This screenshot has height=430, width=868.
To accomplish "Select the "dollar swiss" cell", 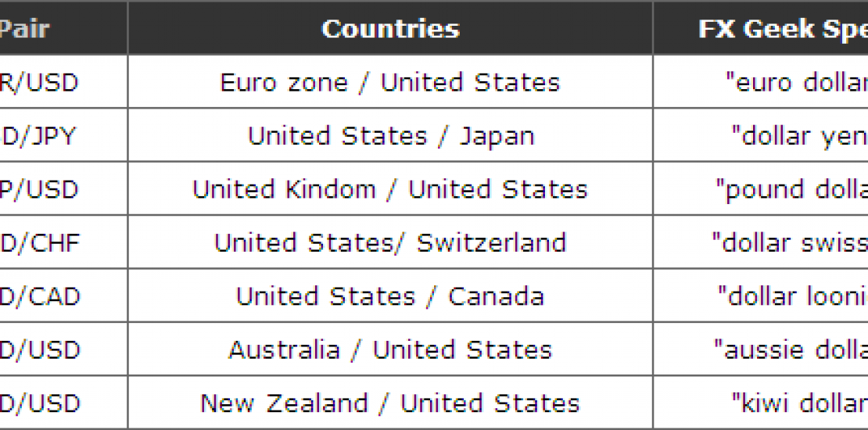I will pos(790,242).
